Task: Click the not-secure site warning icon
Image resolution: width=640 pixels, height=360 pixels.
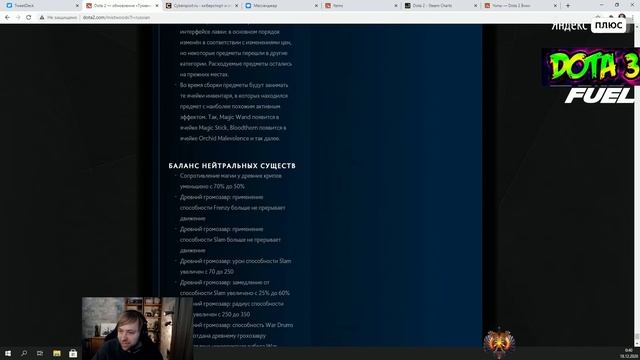Action: coord(42,18)
